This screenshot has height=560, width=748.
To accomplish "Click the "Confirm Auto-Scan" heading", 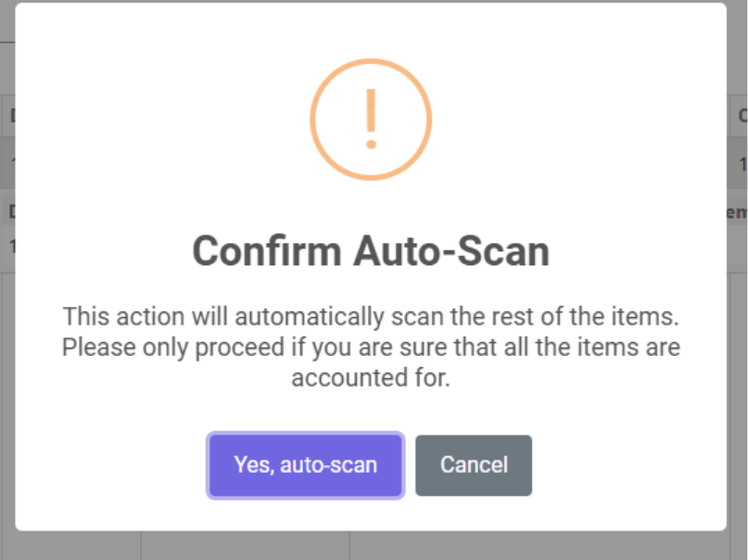I will (x=371, y=251).
